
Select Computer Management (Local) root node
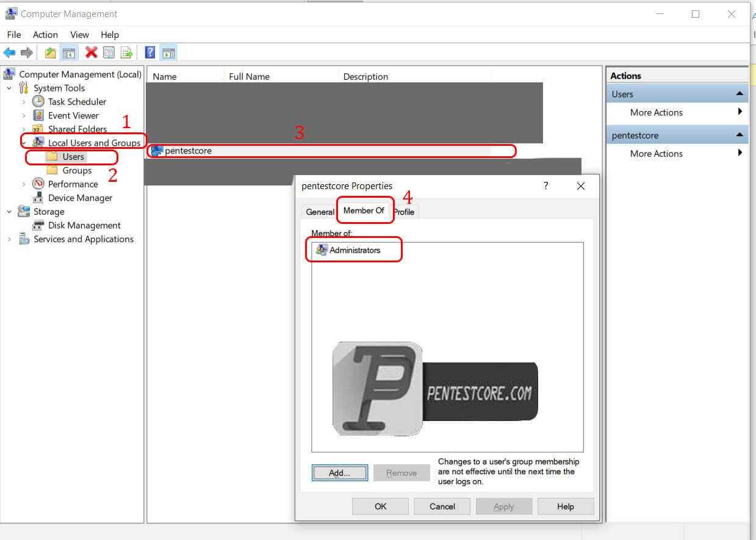point(80,74)
